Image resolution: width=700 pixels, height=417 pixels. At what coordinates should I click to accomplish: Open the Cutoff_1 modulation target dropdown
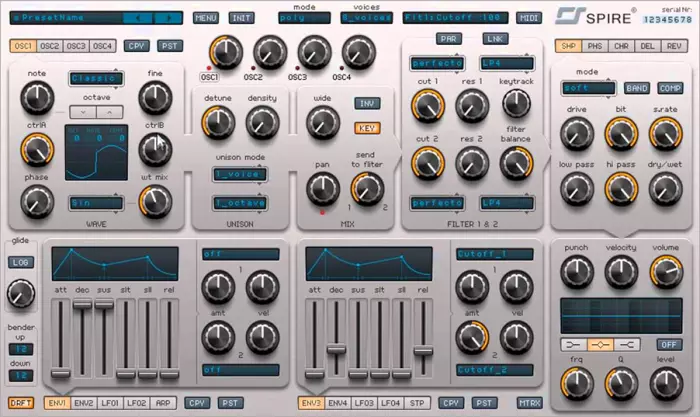coord(490,255)
